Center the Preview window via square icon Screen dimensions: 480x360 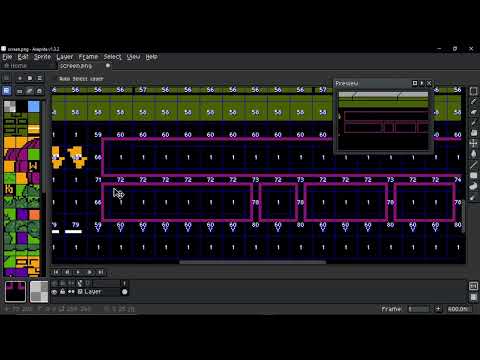point(415,83)
